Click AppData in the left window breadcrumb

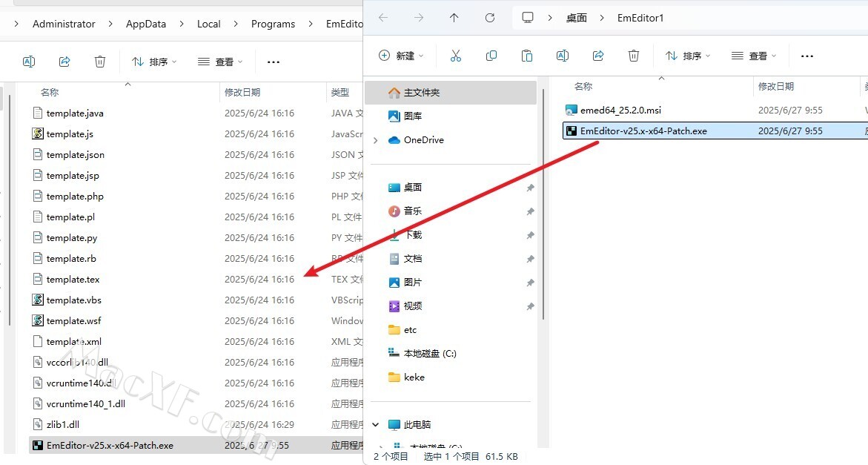click(146, 24)
